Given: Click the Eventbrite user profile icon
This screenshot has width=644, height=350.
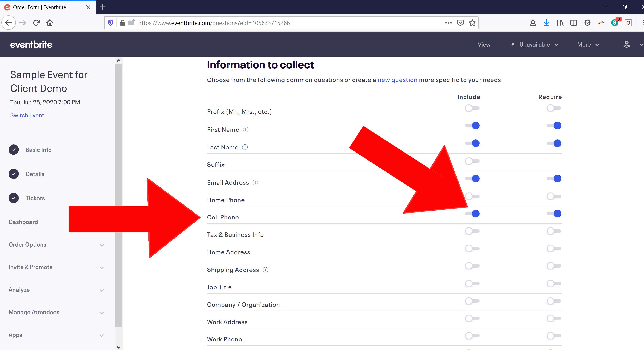Looking at the screenshot, I should click(626, 44).
